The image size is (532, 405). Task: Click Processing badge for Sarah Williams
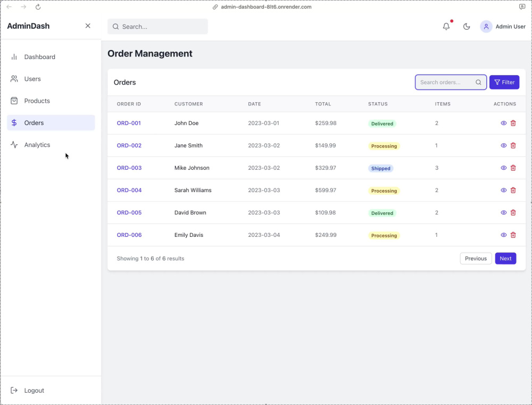point(384,191)
